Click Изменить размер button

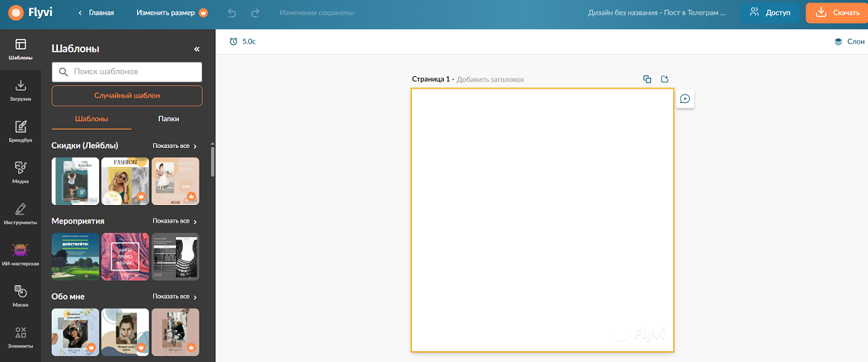(x=172, y=12)
